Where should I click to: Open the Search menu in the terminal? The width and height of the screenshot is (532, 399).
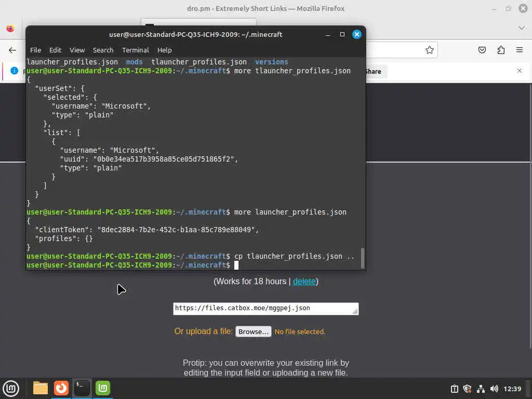click(x=103, y=50)
